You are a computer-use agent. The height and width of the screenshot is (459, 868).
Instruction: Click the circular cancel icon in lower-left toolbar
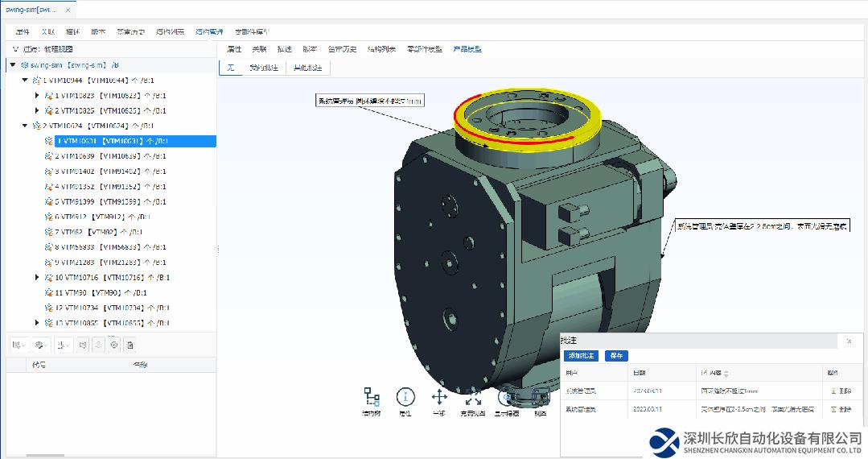pyautogui.click(x=114, y=345)
